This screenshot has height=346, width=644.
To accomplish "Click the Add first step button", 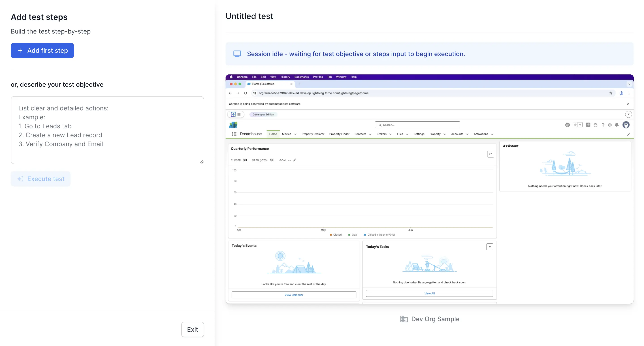I will 42,51.
